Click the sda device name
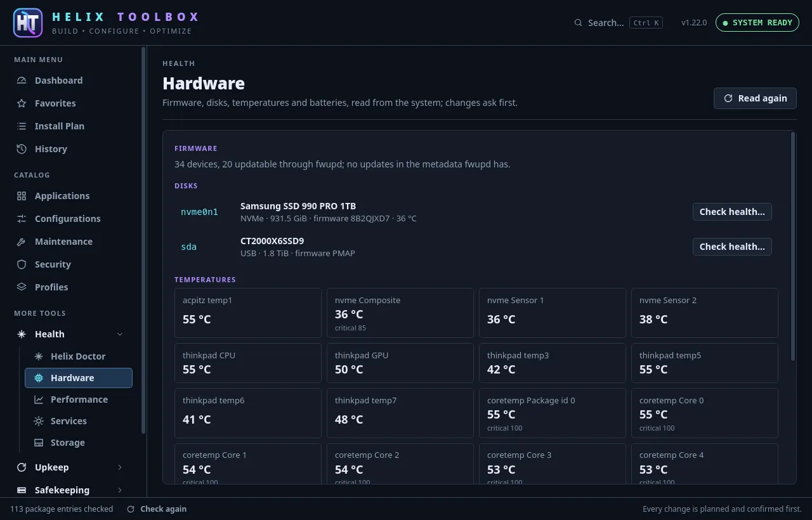The image size is (812, 520). pyautogui.click(x=188, y=247)
